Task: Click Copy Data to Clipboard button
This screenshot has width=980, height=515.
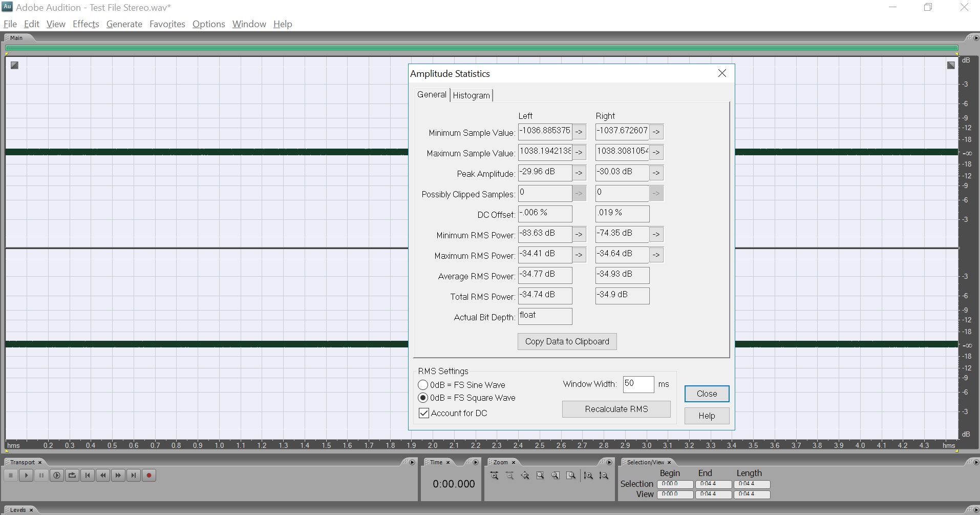Action: coord(567,341)
